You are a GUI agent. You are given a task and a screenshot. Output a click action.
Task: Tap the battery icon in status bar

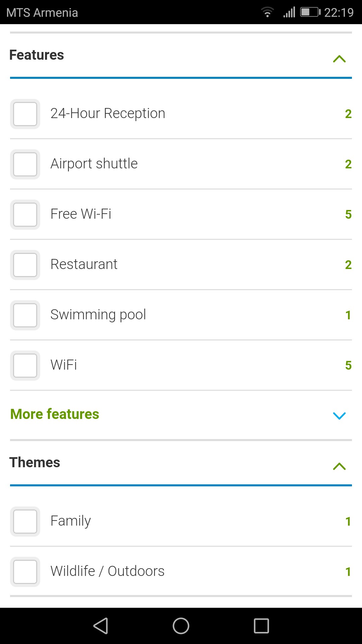310,12
